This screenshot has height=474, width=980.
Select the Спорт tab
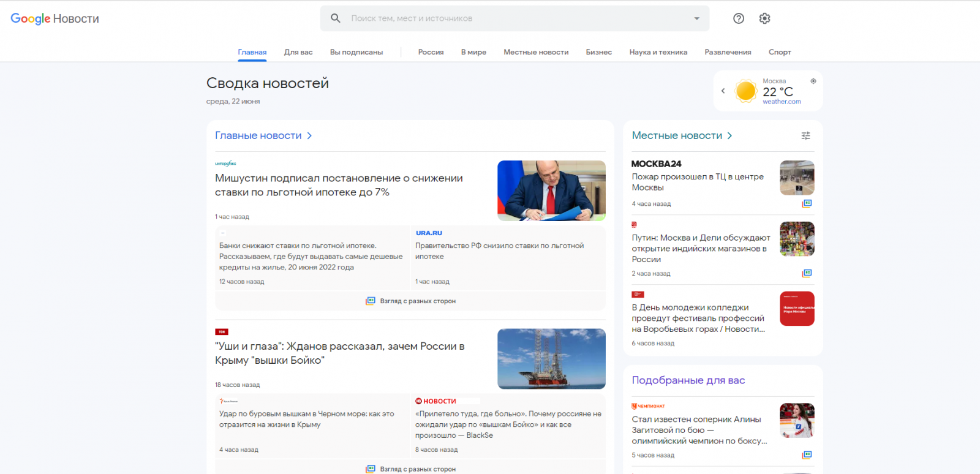[x=780, y=52]
